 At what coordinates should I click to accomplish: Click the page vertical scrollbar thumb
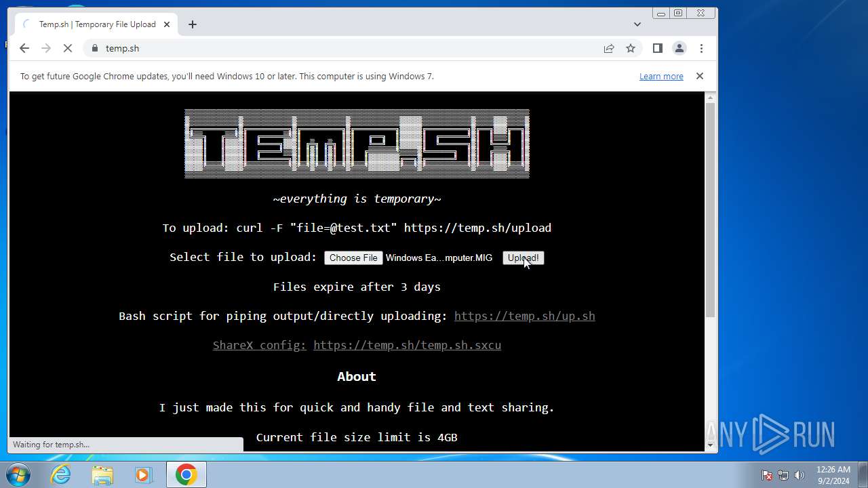711,210
